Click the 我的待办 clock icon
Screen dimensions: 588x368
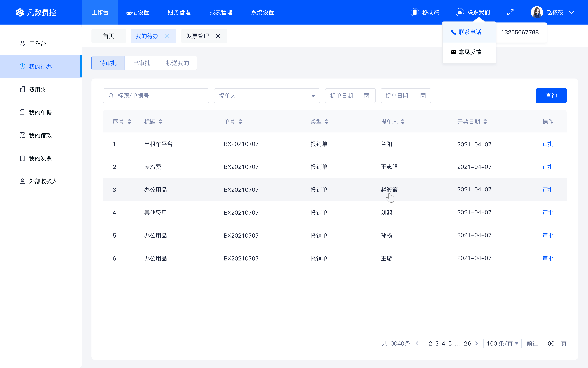coord(22,66)
